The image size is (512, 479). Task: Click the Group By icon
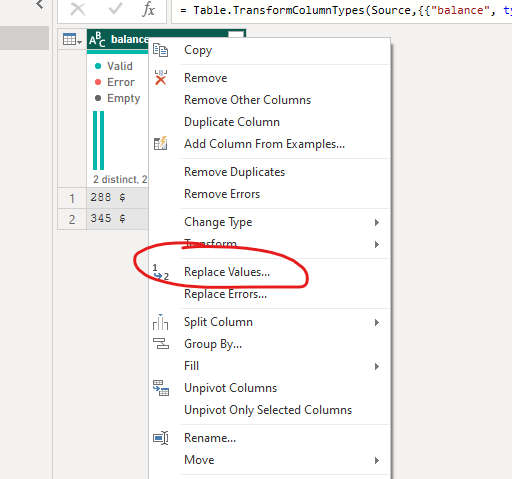(161, 344)
